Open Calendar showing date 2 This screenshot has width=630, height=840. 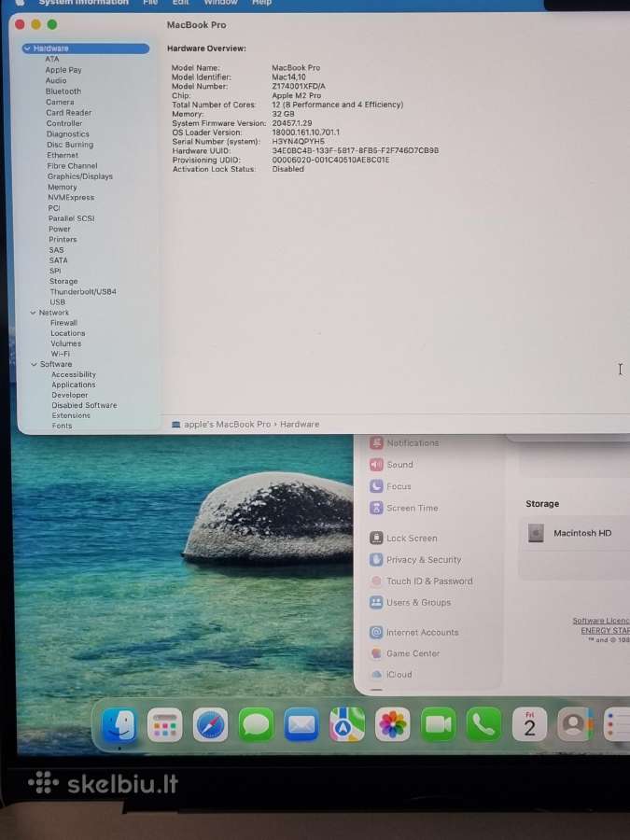click(x=529, y=725)
